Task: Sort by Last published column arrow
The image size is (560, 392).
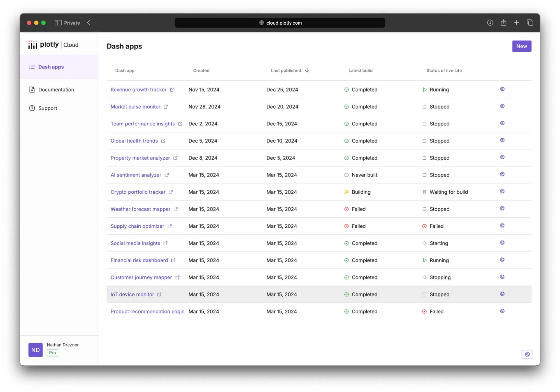Action: tap(307, 71)
